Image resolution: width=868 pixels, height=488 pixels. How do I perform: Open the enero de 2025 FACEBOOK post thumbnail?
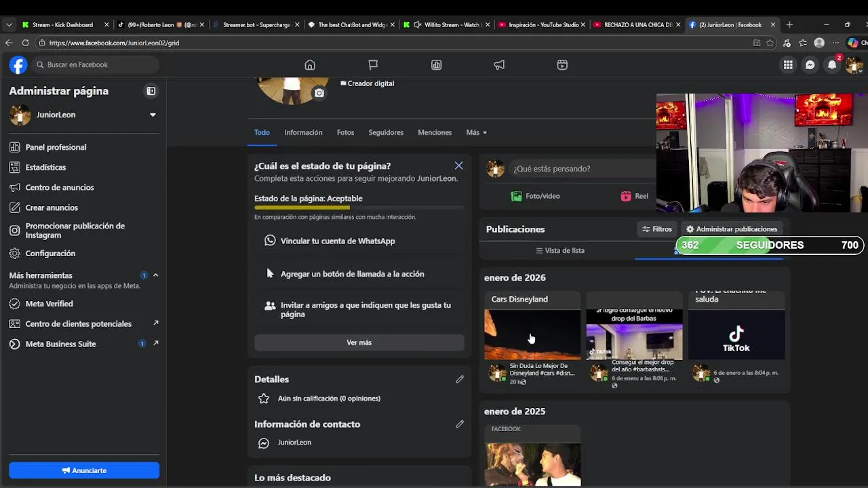[532, 464]
